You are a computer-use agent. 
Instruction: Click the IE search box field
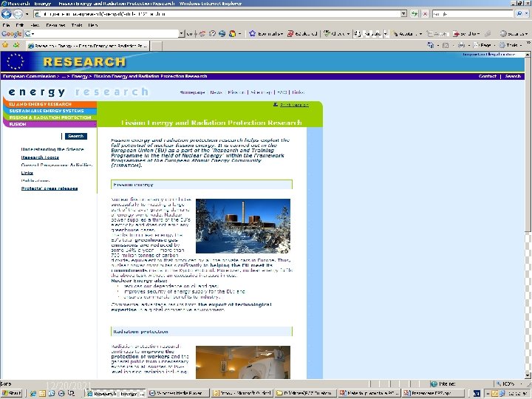[x=472, y=14]
